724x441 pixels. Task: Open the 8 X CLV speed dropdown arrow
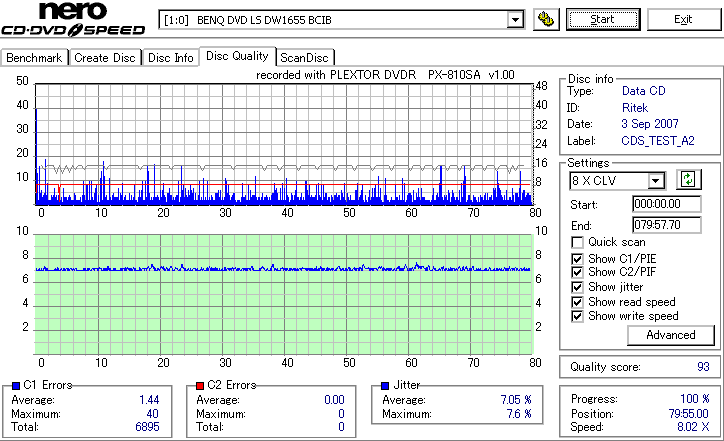[655, 181]
